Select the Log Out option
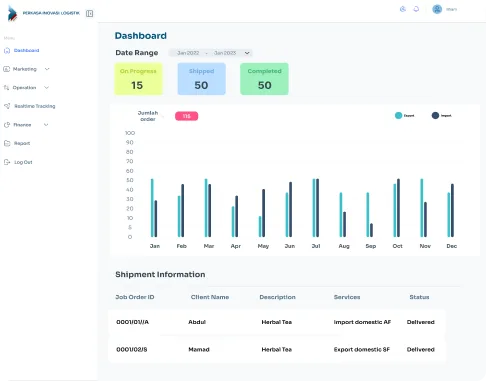486x381 pixels. (23, 162)
